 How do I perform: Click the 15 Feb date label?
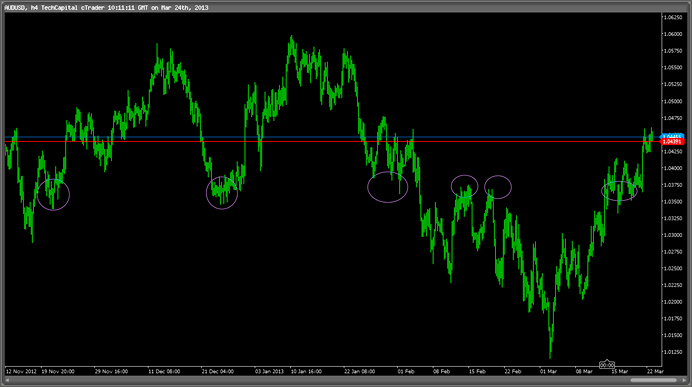[477, 372]
